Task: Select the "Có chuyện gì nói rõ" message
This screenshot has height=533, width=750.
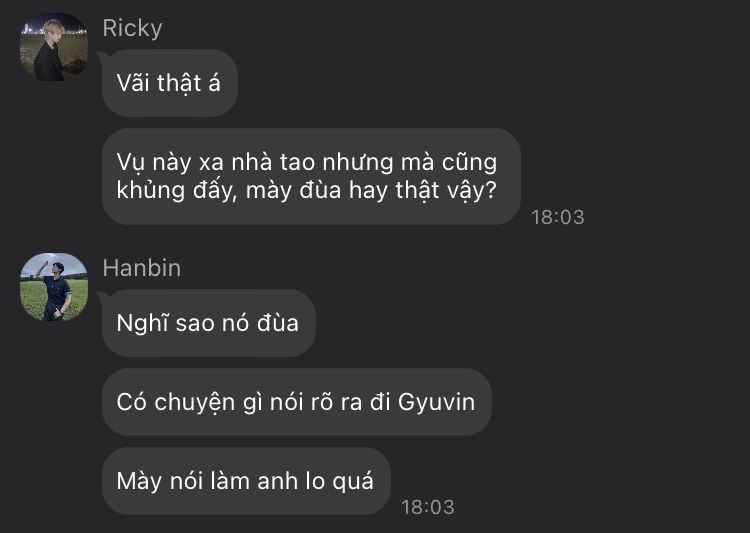Action: pos(297,402)
